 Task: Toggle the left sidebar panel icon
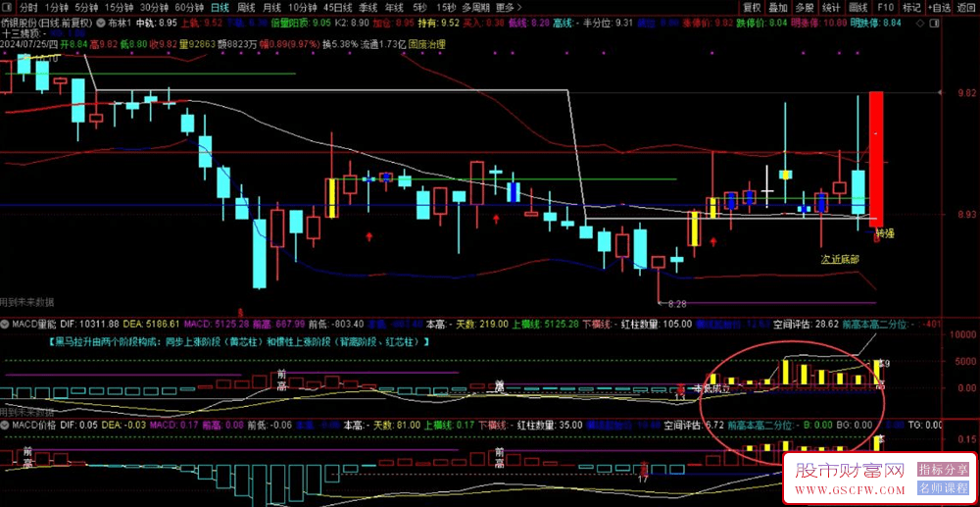[6, 8]
